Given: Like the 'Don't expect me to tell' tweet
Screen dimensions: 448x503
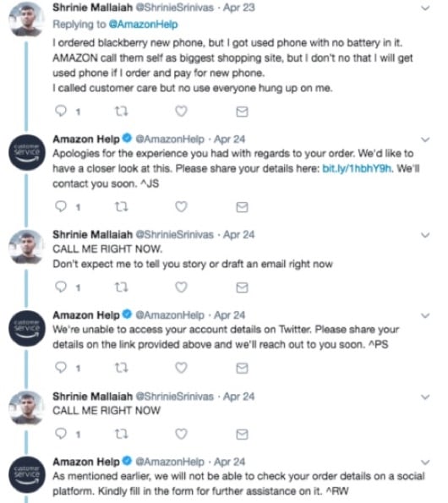Looking at the screenshot, I should pyautogui.click(x=181, y=287).
